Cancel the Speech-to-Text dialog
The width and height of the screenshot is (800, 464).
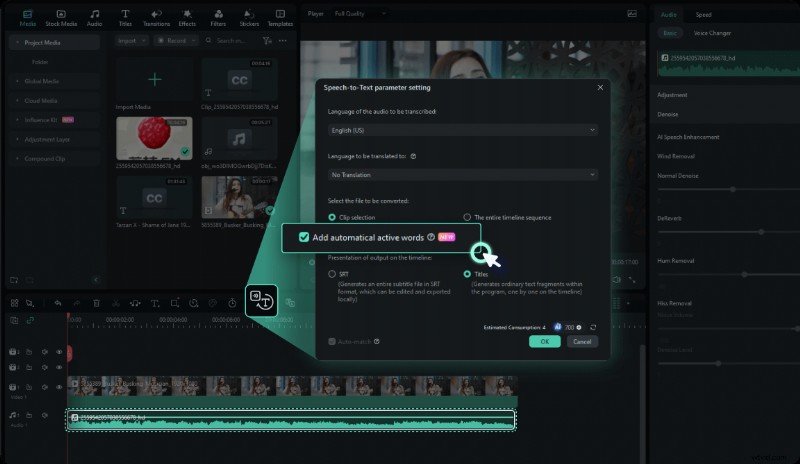(x=581, y=341)
